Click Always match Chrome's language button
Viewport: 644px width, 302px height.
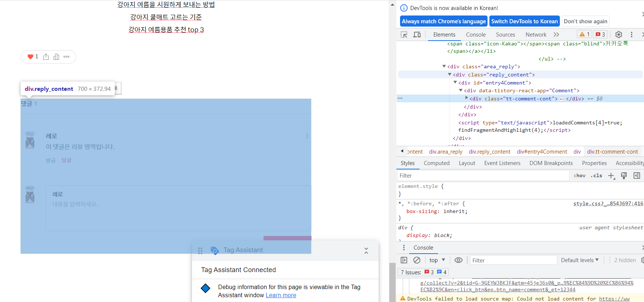pyautogui.click(x=444, y=21)
